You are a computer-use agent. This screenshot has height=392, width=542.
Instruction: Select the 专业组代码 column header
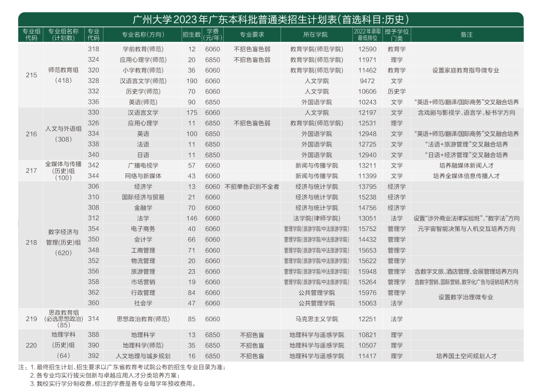[30, 34]
